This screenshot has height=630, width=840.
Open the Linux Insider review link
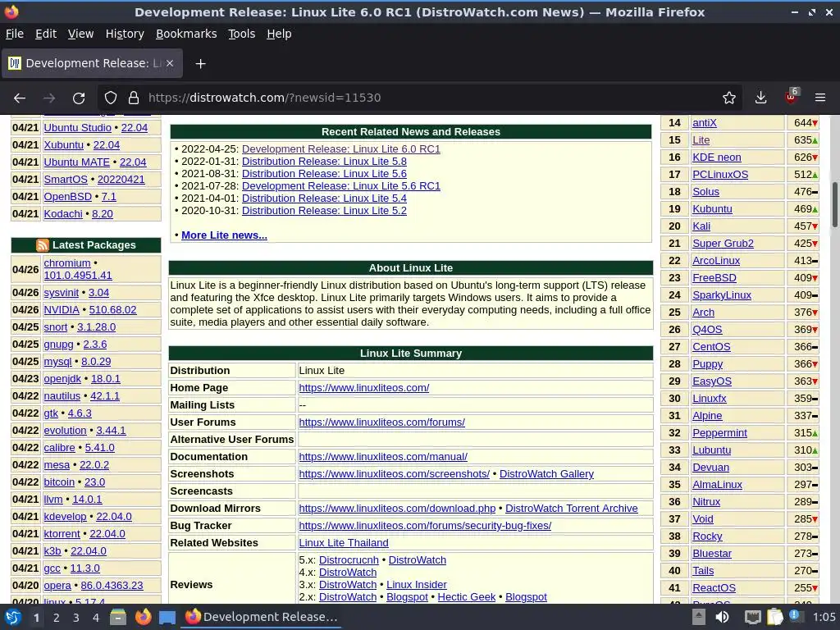click(x=416, y=584)
